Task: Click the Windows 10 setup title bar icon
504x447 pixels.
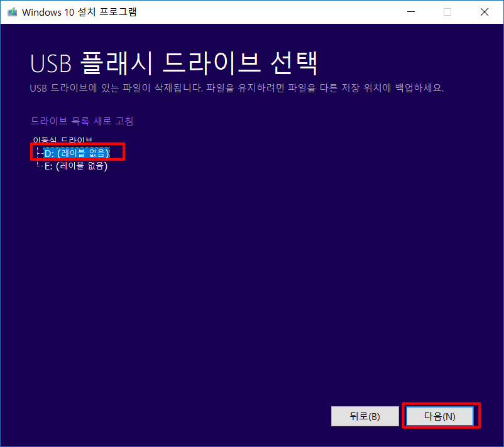Action: (x=12, y=12)
